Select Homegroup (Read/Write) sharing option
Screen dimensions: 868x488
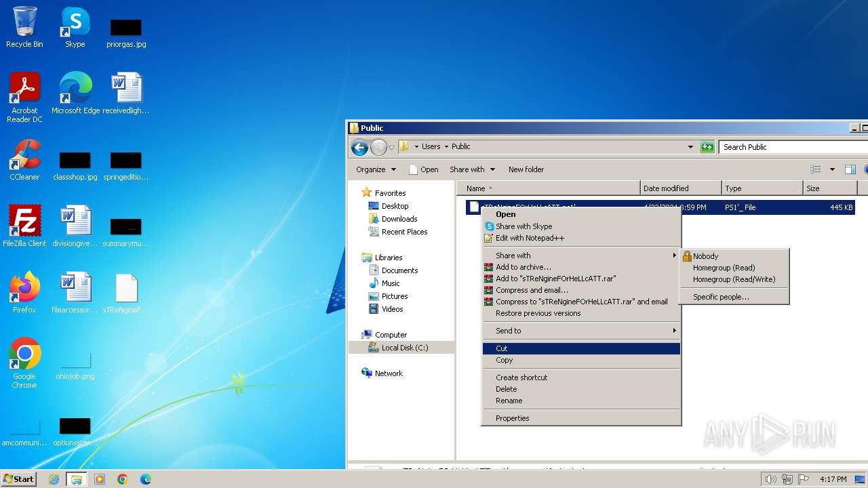tap(734, 279)
